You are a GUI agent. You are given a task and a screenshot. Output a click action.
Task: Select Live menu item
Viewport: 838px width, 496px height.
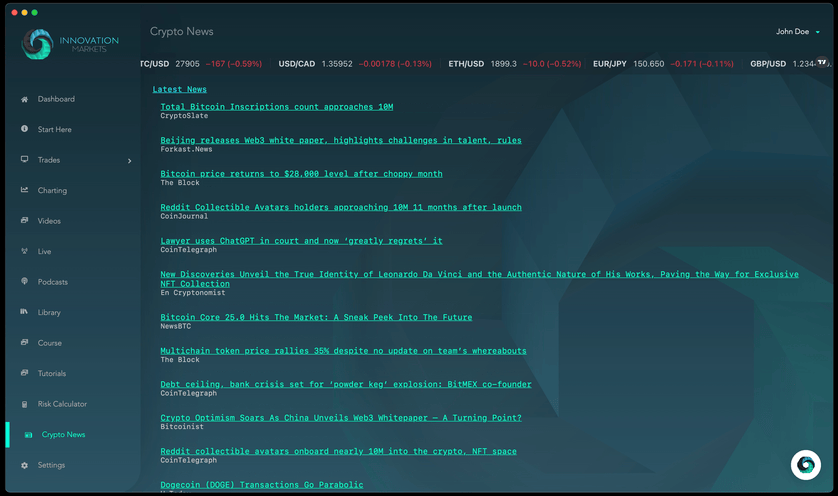click(x=44, y=251)
